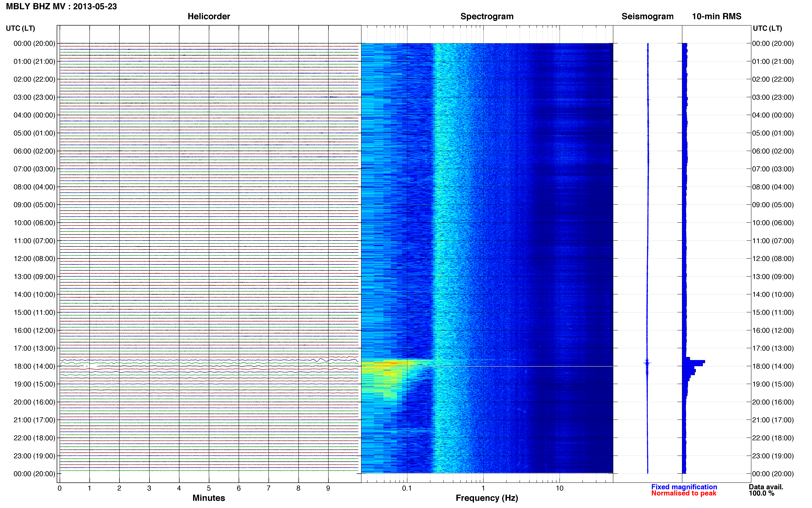812x508 pixels.
Task: Click left-axis time label "01:00 (21:00)"
Action: [34, 62]
